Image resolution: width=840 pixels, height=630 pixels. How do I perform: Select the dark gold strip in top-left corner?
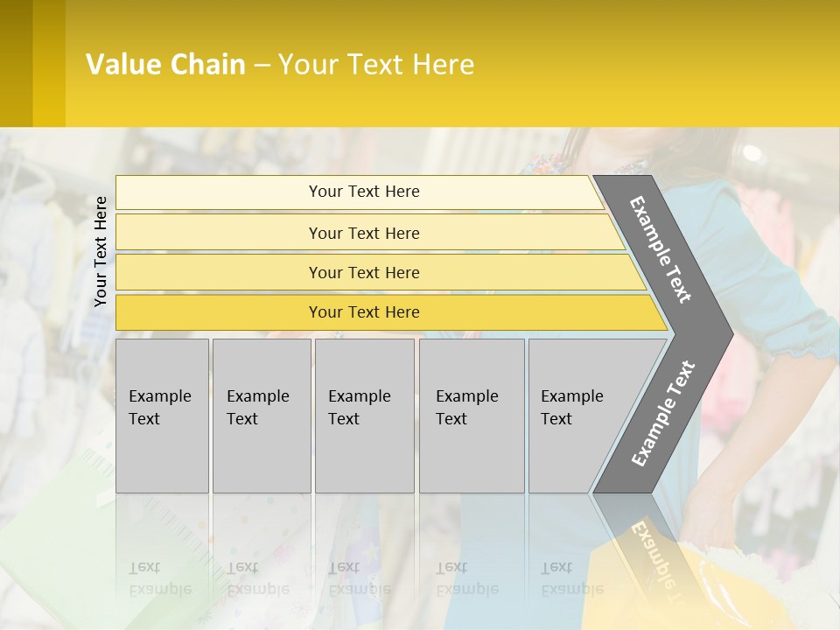tap(16, 63)
